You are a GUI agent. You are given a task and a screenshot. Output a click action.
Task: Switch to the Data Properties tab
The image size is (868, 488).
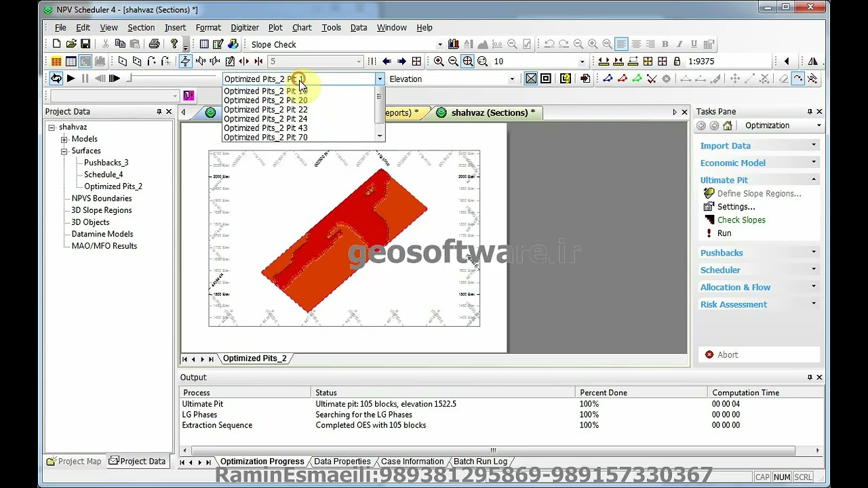[x=342, y=462]
